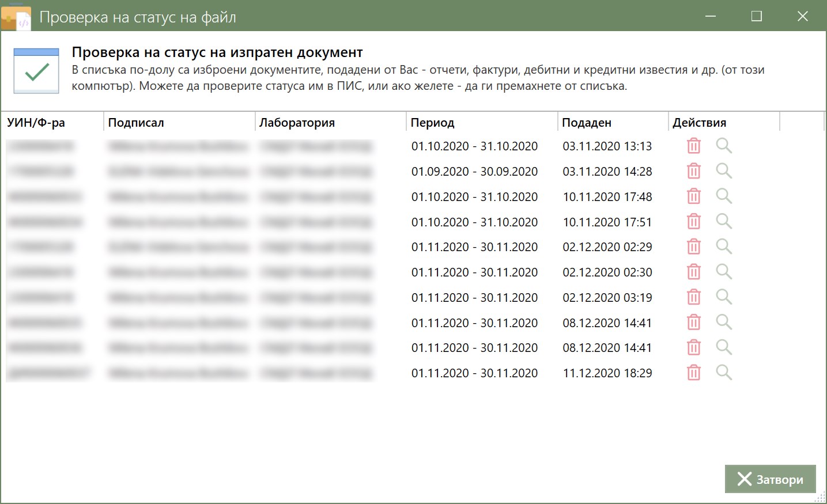Inspect status for entry submitted 03.11.2020 14:28
The height and width of the screenshot is (504, 827).
point(724,171)
